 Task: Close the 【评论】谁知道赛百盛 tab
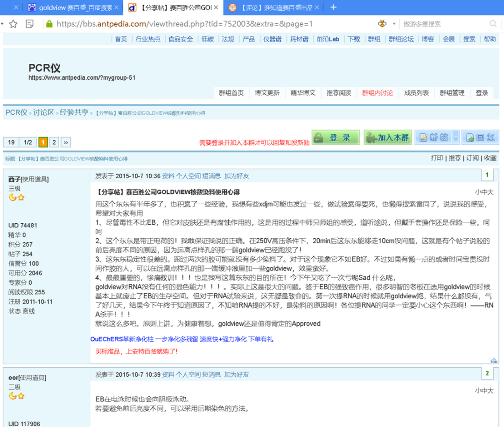[x=317, y=7]
